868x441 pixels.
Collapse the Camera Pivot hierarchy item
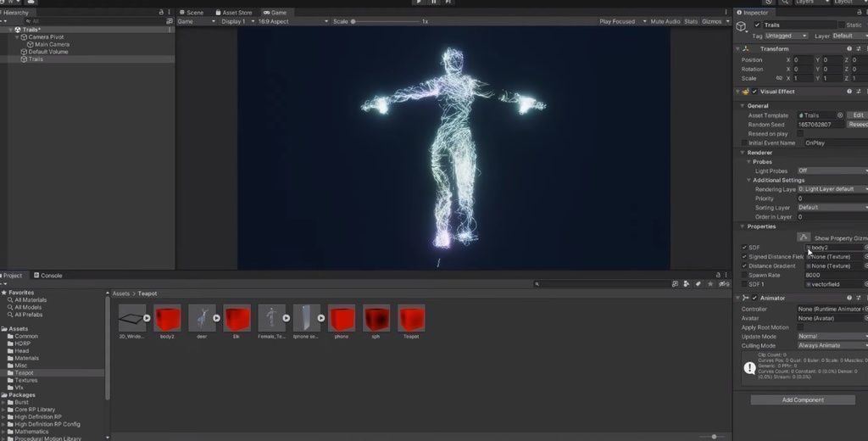tap(17, 37)
